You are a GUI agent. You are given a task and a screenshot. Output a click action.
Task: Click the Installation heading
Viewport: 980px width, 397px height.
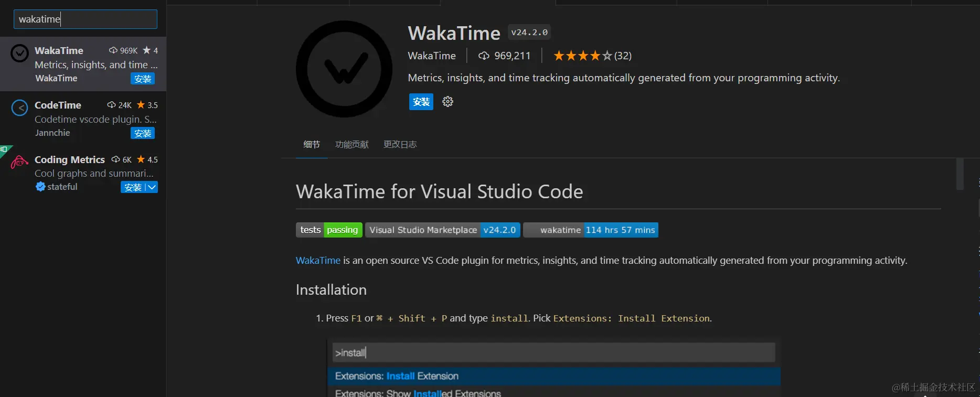point(331,290)
